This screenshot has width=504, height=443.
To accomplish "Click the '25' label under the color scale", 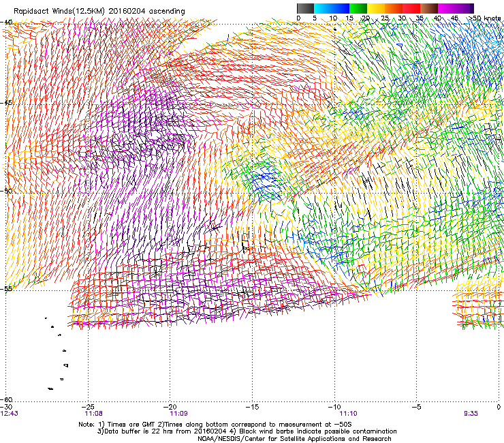I will pyautogui.click(x=385, y=18).
